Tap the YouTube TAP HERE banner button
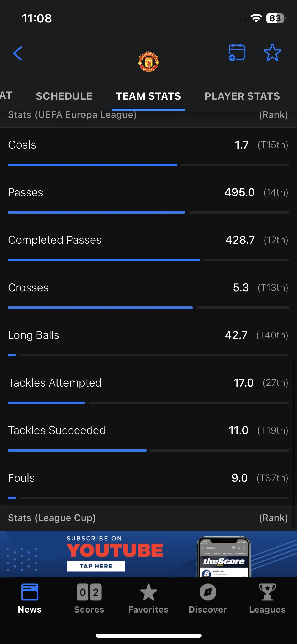This screenshot has height=644, width=297. tap(96, 566)
